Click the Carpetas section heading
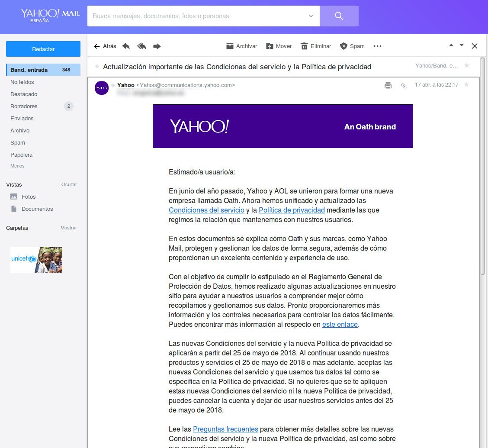This screenshot has height=448, width=488. [17, 228]
